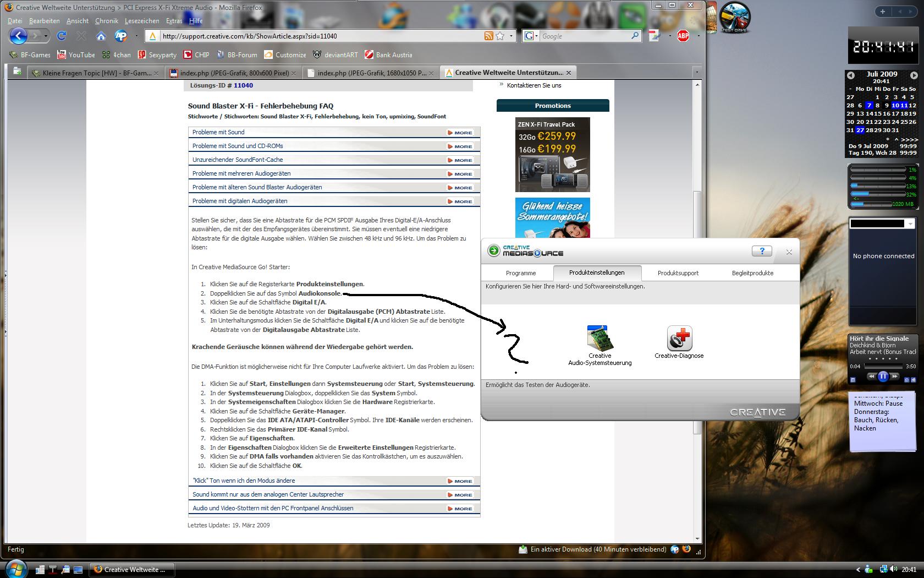Open back/forward history dropdown arrow
Screen dimensions: 924x578
(46, 36)
